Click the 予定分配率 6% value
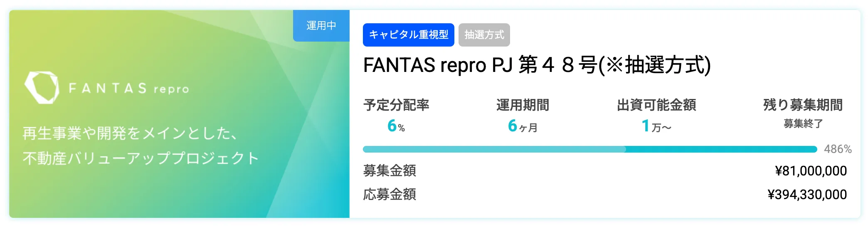 [396, 126]
